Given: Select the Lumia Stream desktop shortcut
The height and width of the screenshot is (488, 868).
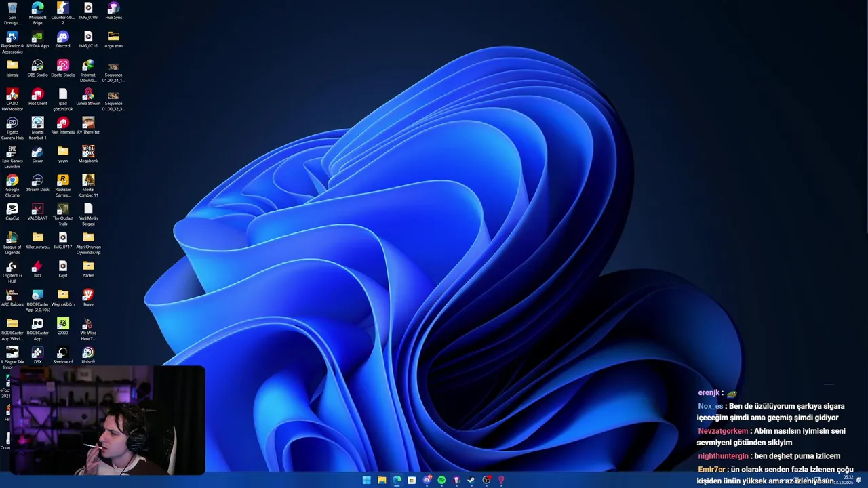Looking at the screenshot, I should (x=88, y=97).
